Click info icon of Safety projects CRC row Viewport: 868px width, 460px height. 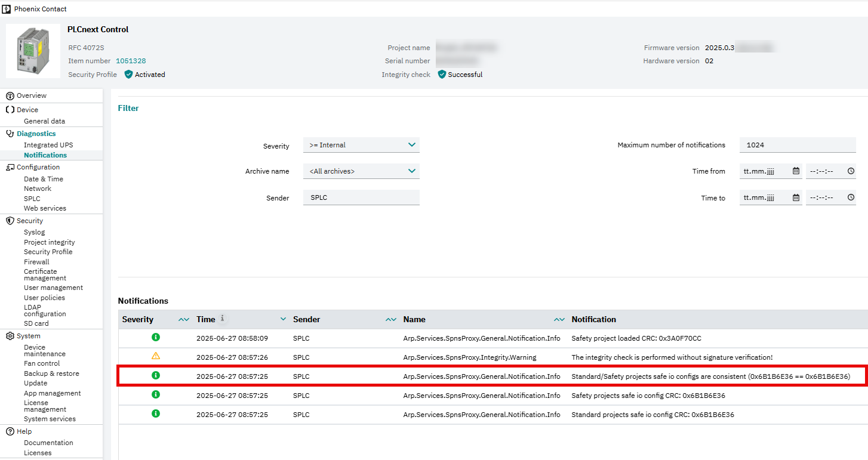[156, 394]
